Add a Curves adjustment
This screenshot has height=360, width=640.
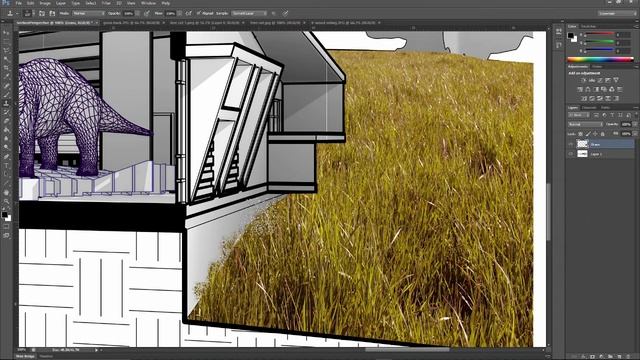(600, 80)
